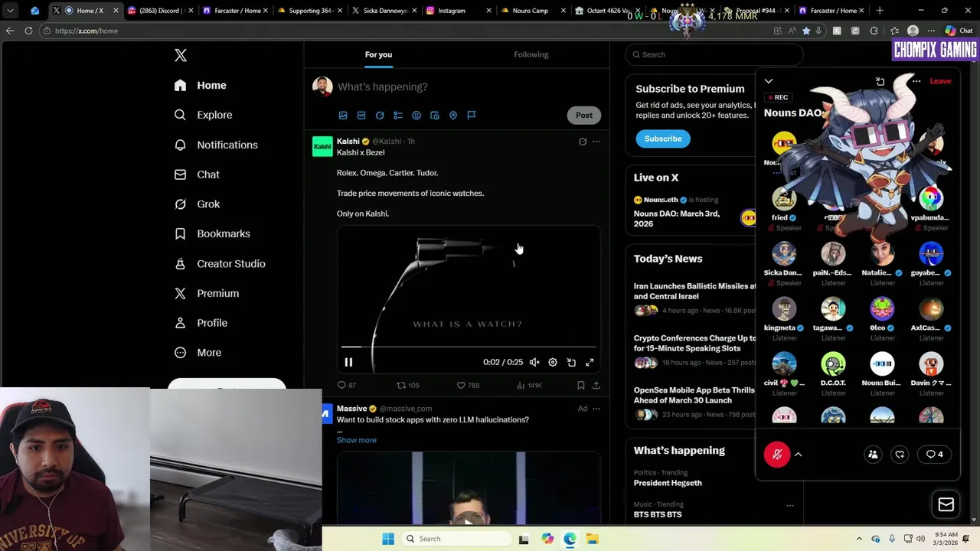Open the more options for BTS trend
The width and height of the screenshot is (980, 551).
pyautogui.click(x=790, y=505)
